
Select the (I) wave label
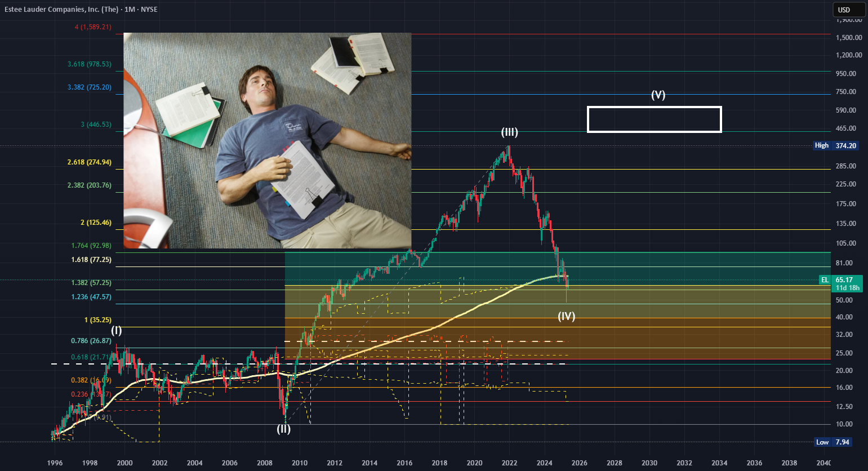pyautogui.click(x=116, y=331)
